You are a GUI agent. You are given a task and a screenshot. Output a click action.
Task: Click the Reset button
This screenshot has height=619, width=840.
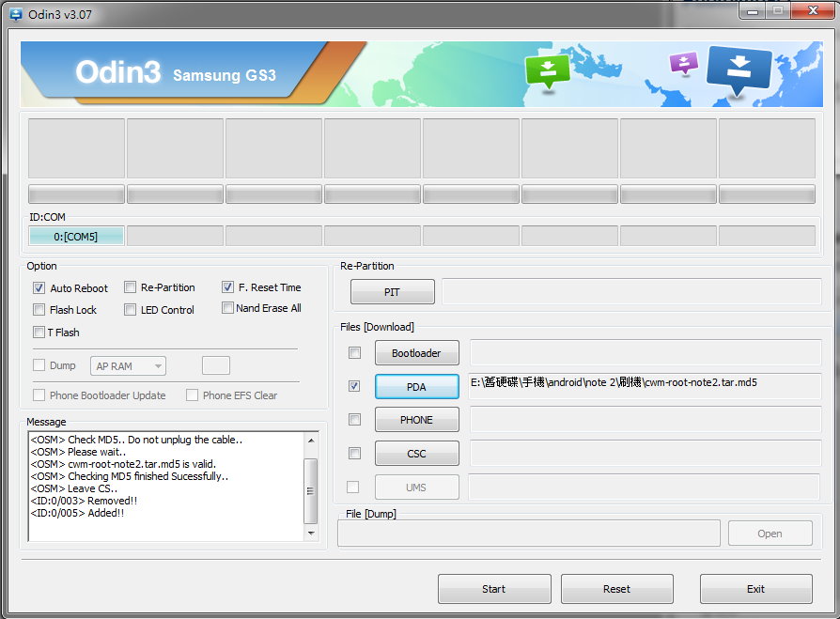tap(617, 589)
